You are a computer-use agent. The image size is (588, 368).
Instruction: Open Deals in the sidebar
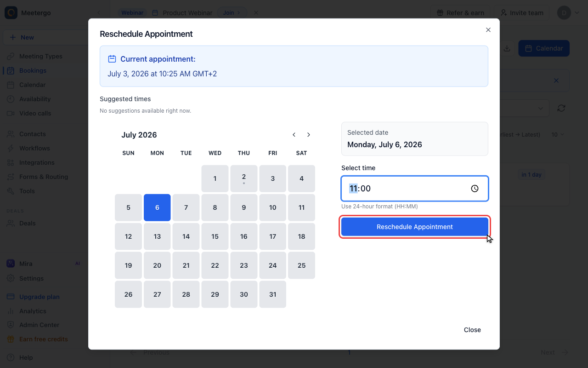[x=27, y=223]
